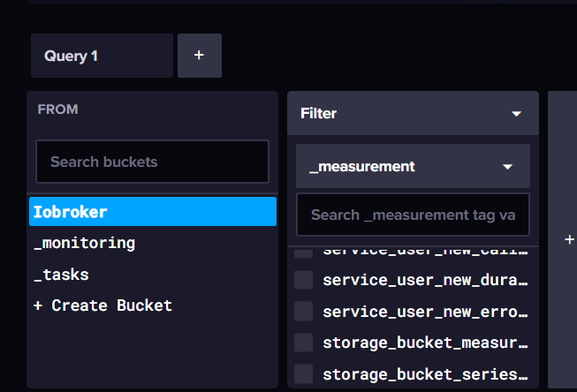Switch to the Query 1 tab
The image size is (577, 392).
pyautogui.click(x=102, y=56)
